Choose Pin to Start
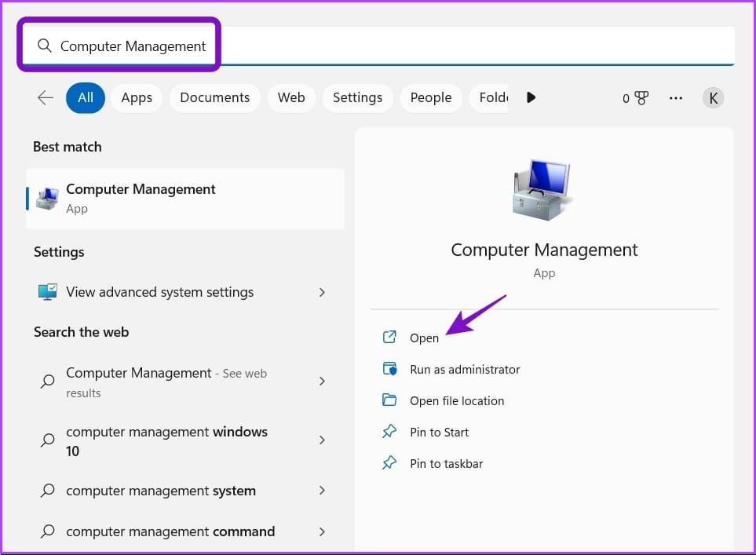Image resolution: width=756 pixels, height=555 pixels. 439,432
